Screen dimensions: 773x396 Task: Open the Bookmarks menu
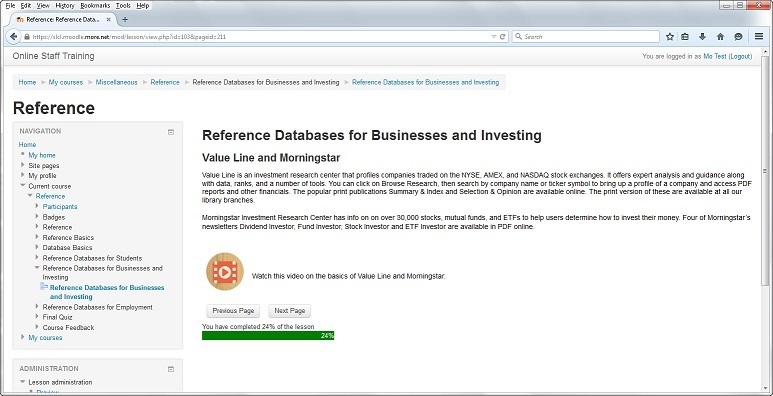pyautogui.click(x=95, y=5)
